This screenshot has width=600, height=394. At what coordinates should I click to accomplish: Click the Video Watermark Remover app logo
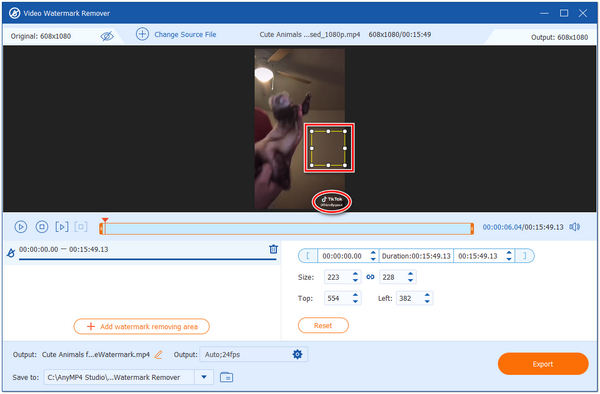[14, 13]
